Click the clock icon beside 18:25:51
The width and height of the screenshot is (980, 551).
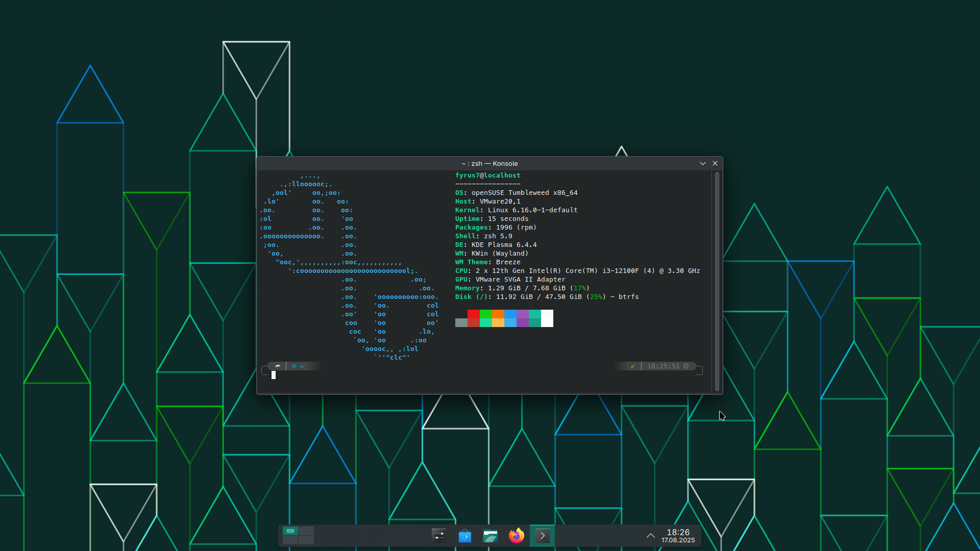pos(687,366)
